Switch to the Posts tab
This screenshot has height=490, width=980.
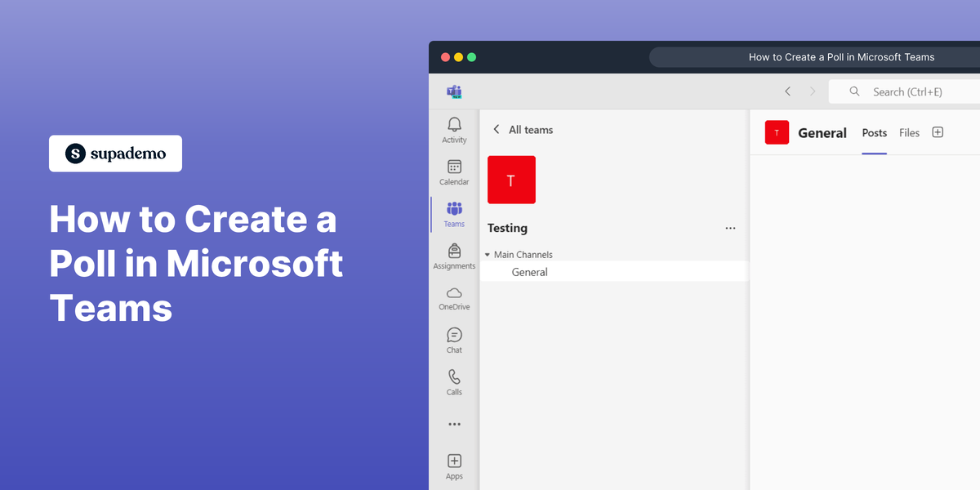coord(875,133)
